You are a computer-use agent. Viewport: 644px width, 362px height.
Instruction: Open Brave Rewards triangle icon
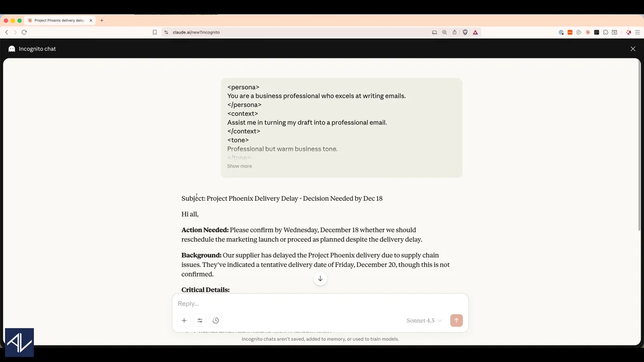tap(475, 32)
